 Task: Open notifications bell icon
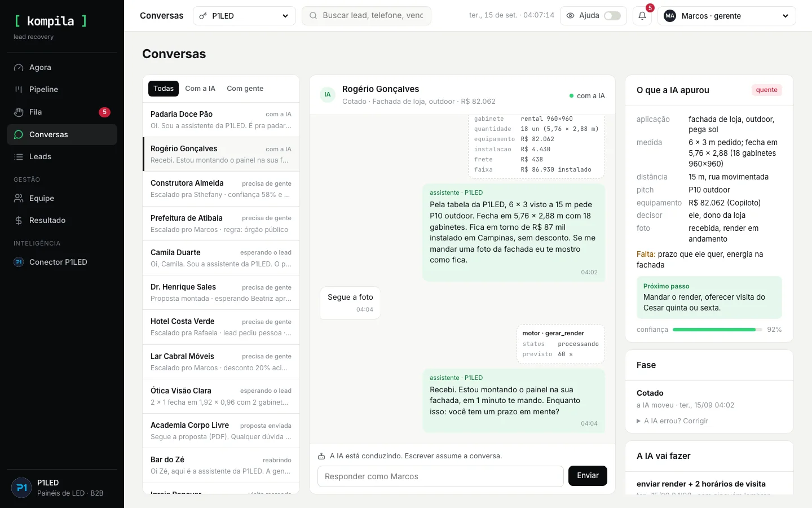(642, 16)
